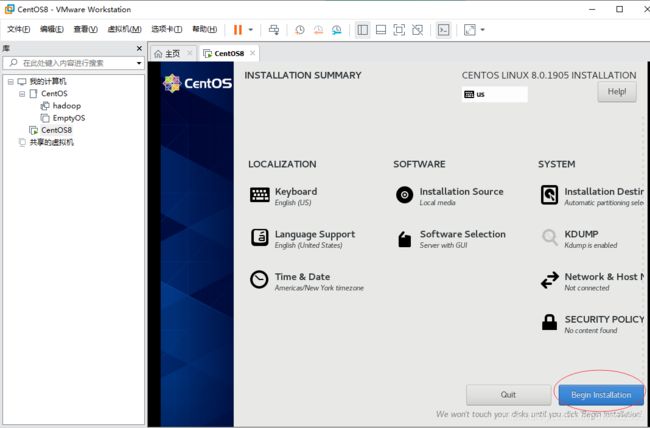Click the Unity mode toolbar icon
Viewport: 650px width, 428px height.
[x=417, y=30]
